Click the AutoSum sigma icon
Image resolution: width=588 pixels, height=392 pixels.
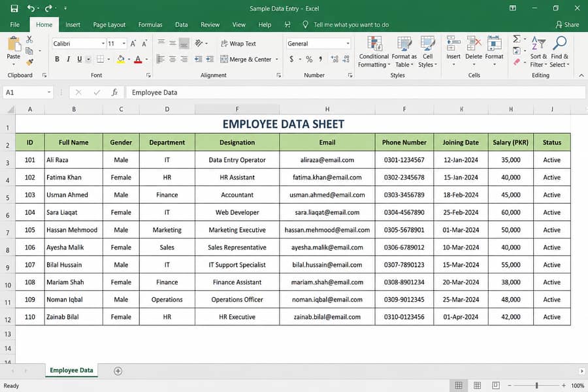click(x=516, y=39)
